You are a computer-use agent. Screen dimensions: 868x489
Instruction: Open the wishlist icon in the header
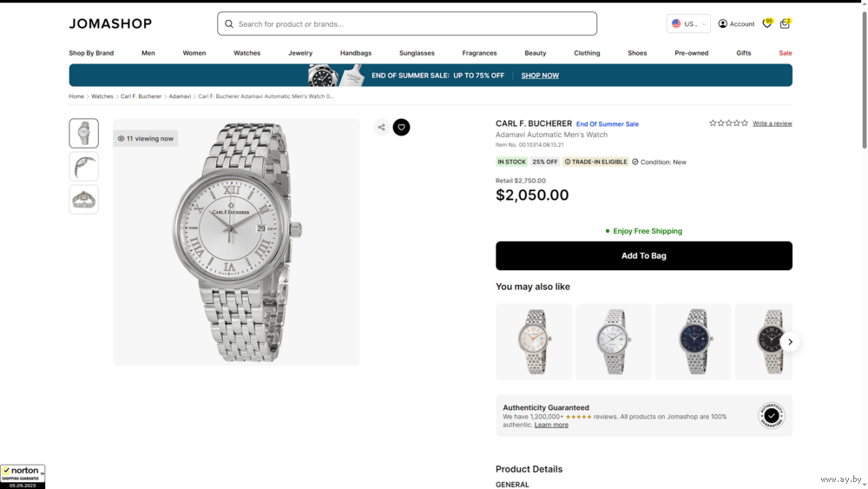tap(766, 24)
